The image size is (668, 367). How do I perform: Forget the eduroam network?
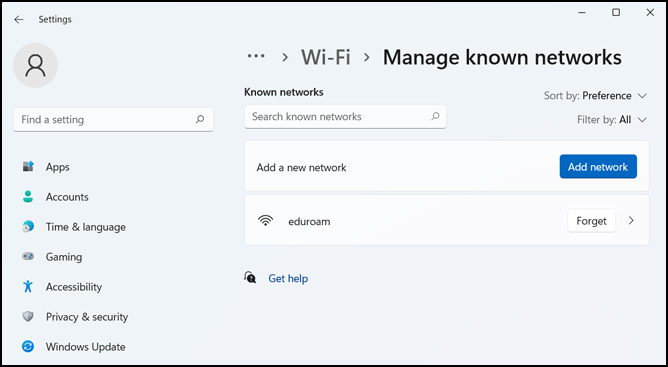[x=591, y=221]
